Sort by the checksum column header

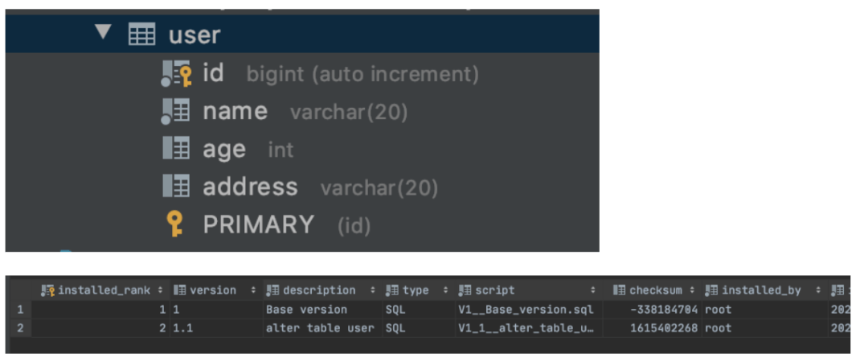(x=655, y=290)
